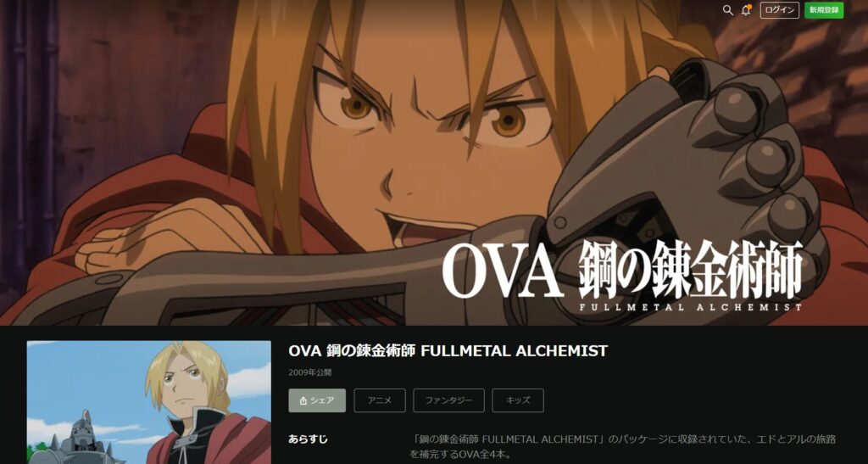This screenshot has height=464, width=868.
Task: Open the search magnifier icon
Action: click(x=728, y=10)
